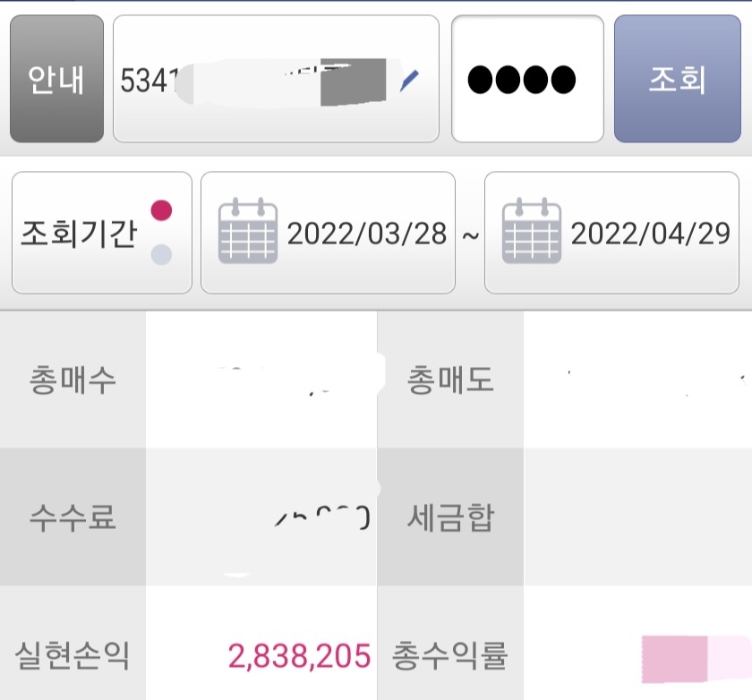Tap the 조회 search button
752x700 pixels.
677,79
